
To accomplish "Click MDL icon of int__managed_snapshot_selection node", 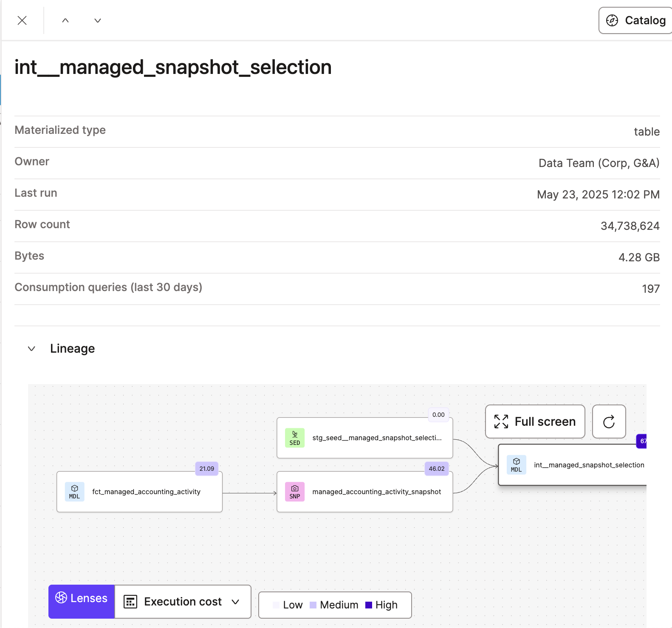I will [516, 465].
